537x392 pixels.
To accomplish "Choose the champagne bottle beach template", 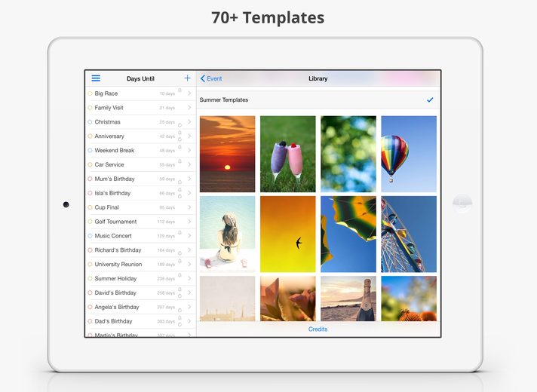I will (348, 299).
